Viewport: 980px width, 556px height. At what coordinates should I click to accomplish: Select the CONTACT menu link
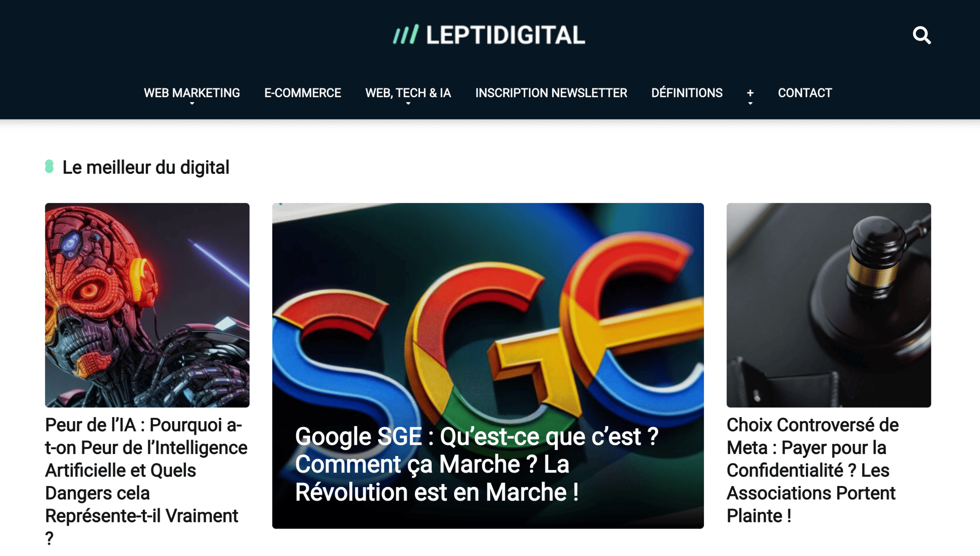(x=805, y=93)
